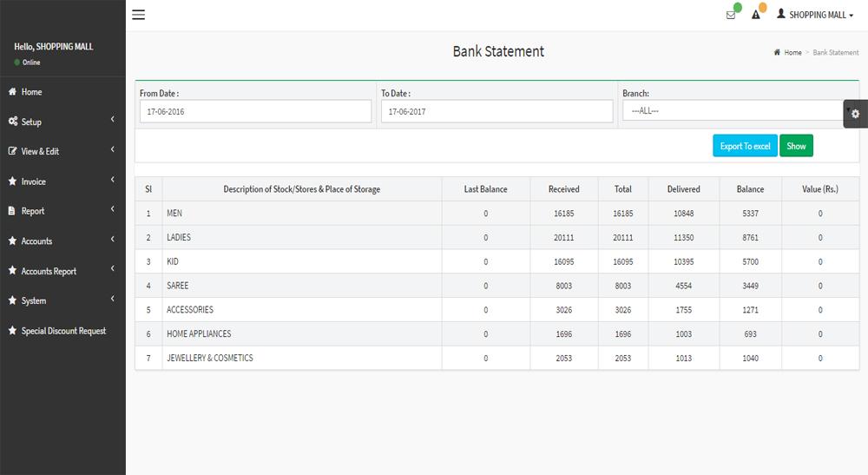Select the KID row description
This screenshot has height=475, width=868.
pos(173,261)
